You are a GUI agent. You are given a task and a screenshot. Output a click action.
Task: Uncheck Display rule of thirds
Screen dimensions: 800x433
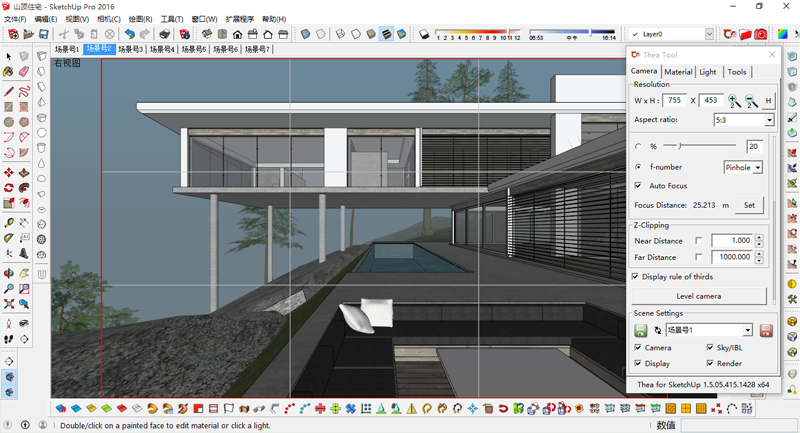coord(636,277)
